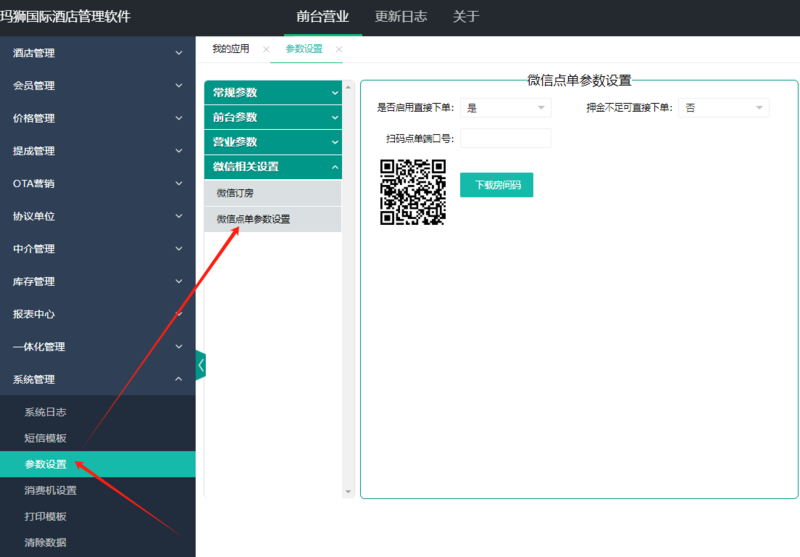The width and height of the screenshot is (800, 557).
Task: Collapse the sidebar using teal arrow handle
Action: [201, 365]
